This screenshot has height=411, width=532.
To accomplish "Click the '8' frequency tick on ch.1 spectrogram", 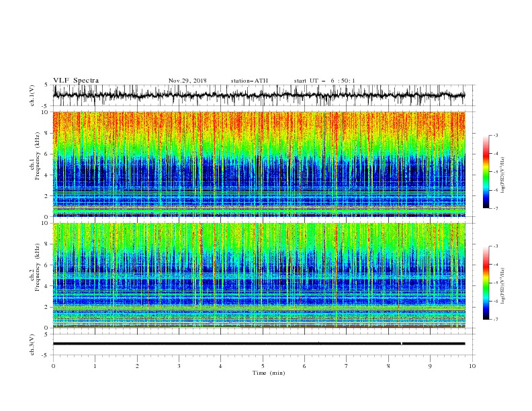I will 46,133.
